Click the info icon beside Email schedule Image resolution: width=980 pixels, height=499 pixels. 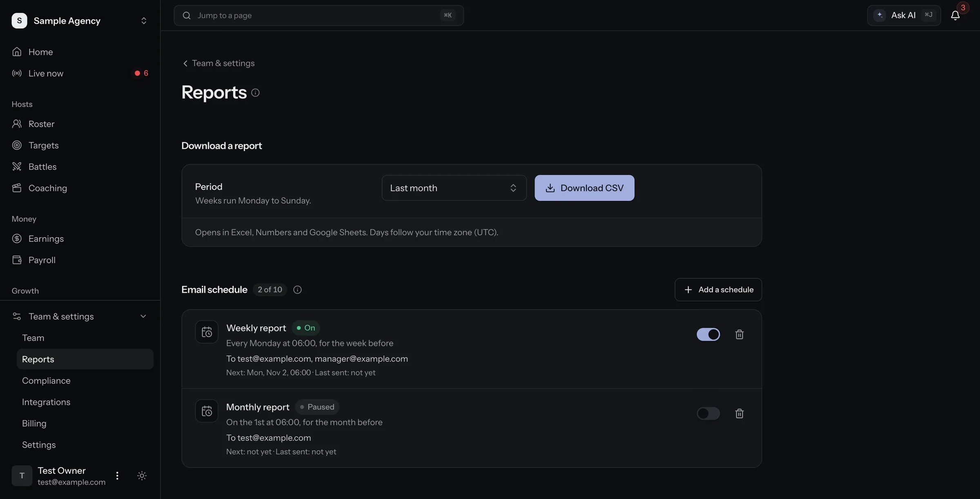tap(297, 290)
